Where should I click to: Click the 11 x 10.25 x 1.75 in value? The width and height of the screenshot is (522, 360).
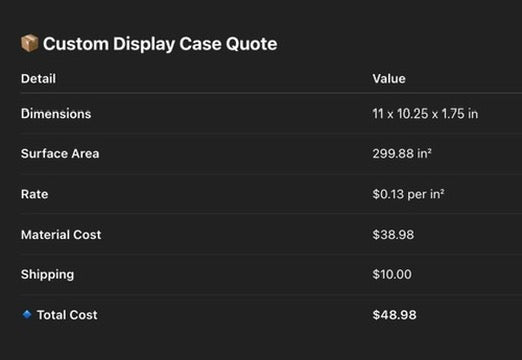[x=425, y=114]
